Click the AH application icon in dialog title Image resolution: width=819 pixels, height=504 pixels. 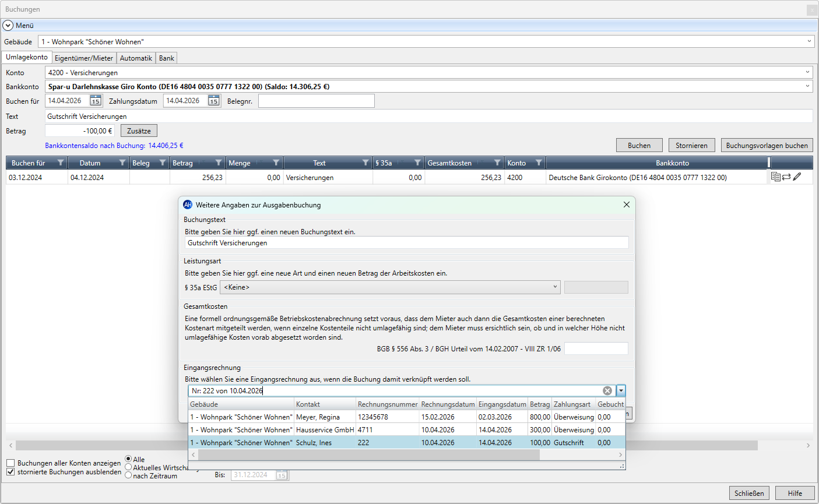pos(188,205)
